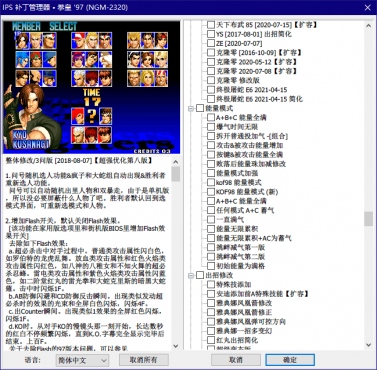Enable 克隆零 2020-07-08【扩容】 patch
Image resolution: width=377 pixels, height=370 pixels.
click(211, 71)
